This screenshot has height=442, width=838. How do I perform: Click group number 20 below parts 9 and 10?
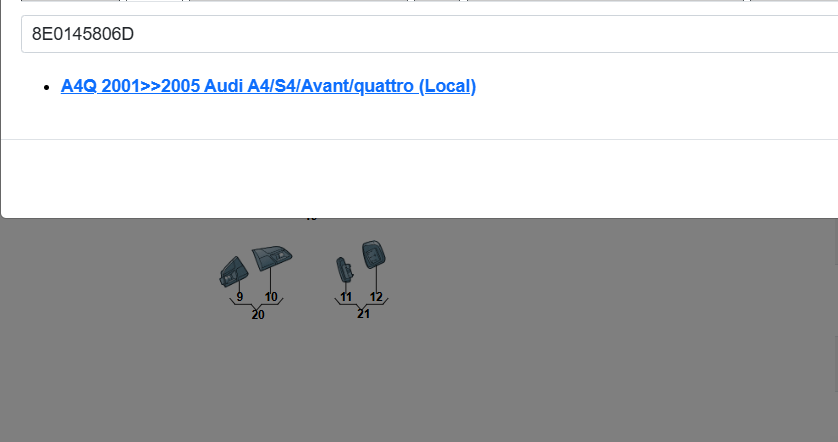coord(258,315)
